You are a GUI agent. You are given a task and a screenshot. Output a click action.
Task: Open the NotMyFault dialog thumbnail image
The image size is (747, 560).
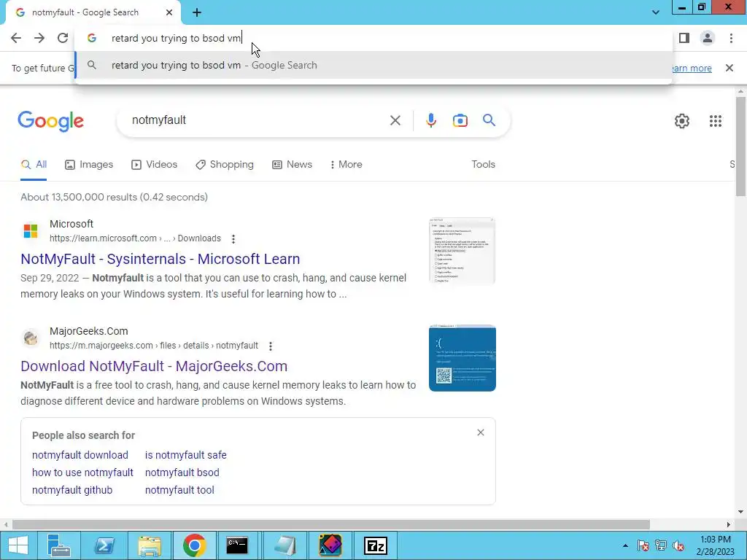click(462, 251)
